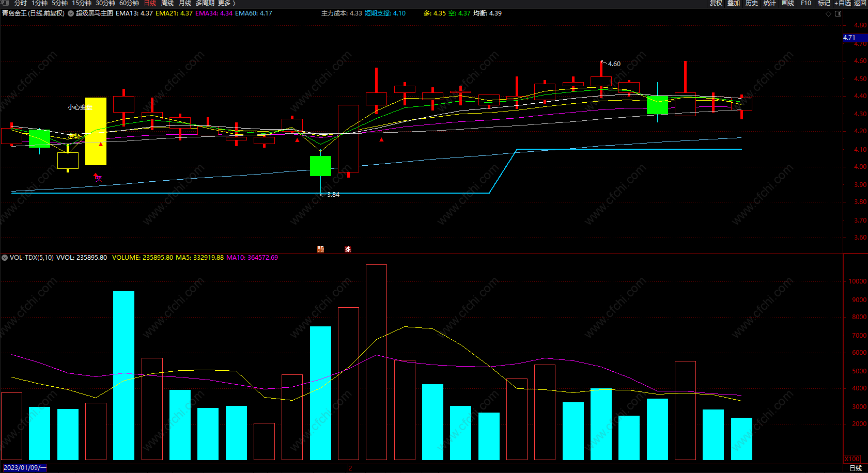868x473 pixels.
Task: Open the 历史 history button
Action: (x=752, y=3)
